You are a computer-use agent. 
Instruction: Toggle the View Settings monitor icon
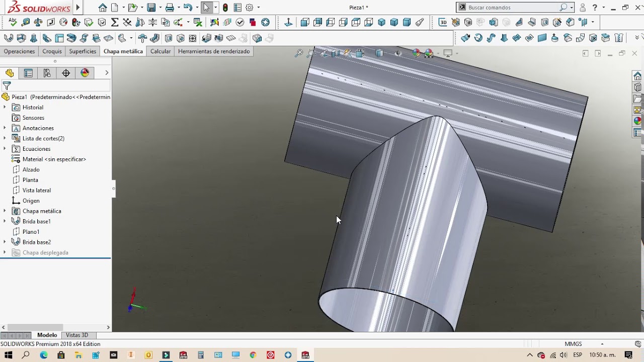(448, 53)
